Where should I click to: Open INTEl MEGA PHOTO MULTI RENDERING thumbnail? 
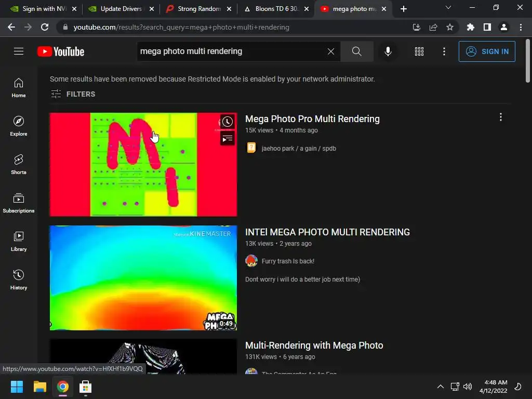[143, 278]
